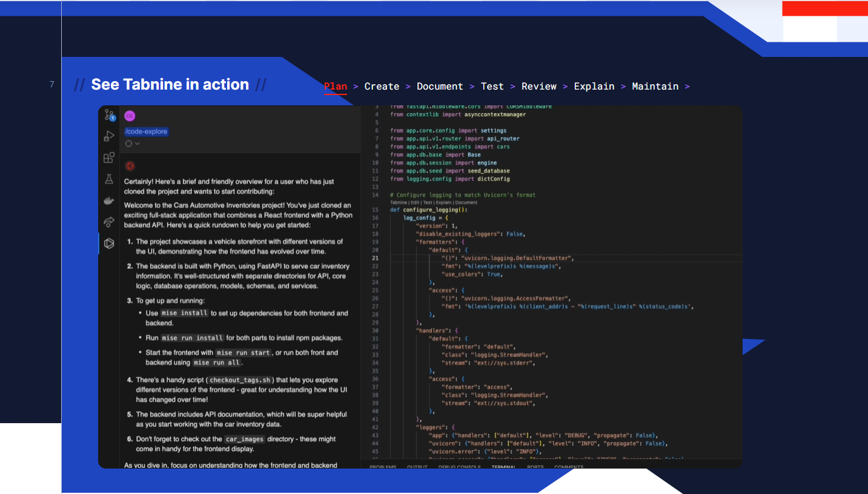Click the checkout_tags.sh inline code
The image size is (868, 494).
(240, 380)
